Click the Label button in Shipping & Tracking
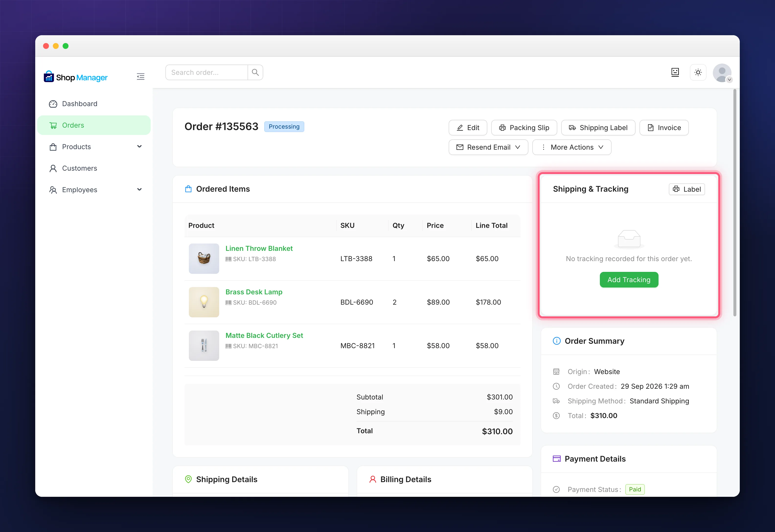Image resolution: width=775 pixels, height=532 pixels. pyautogui.click(x=687, y=189)
